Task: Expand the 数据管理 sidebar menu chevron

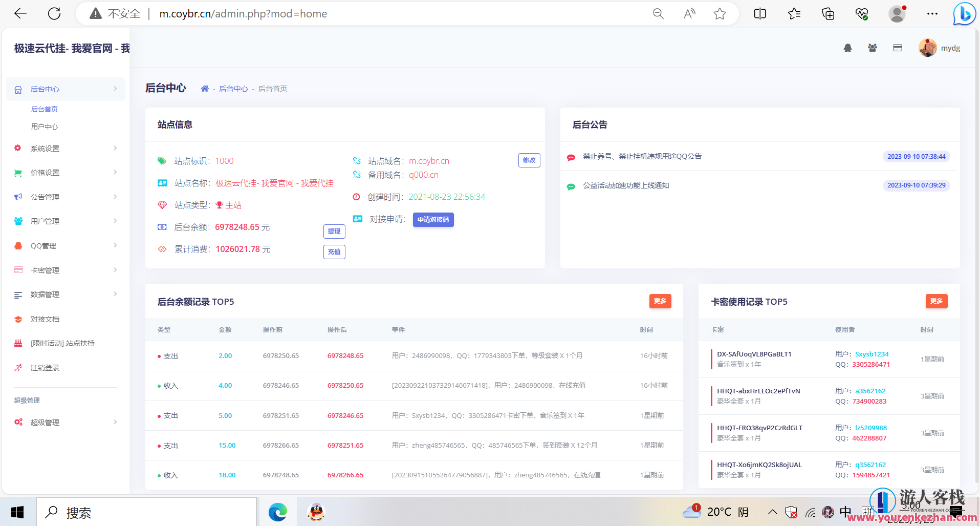Action: coord(115,294)
